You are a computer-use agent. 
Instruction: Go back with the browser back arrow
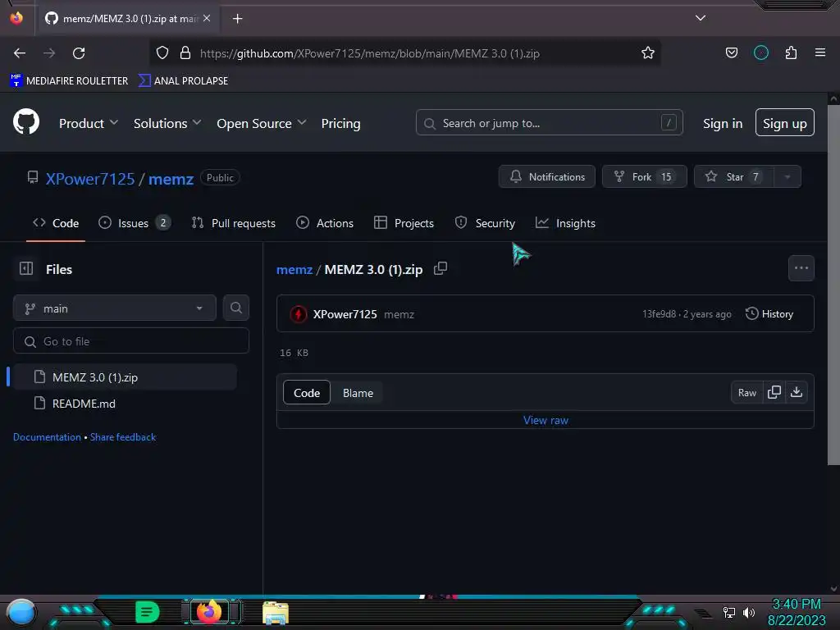20,53
